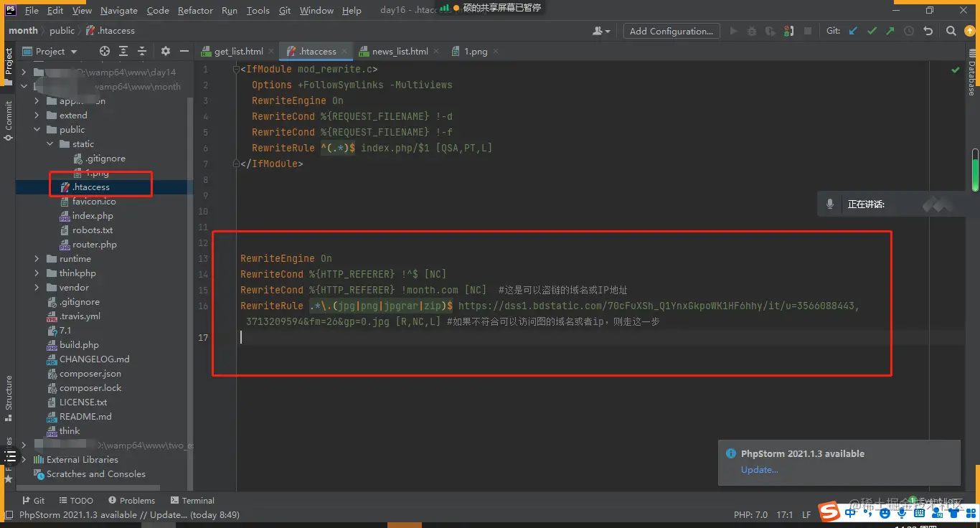This screenshot has width=980, height=528.
Task: Expand External Libraries node
Action: point(24,460)
